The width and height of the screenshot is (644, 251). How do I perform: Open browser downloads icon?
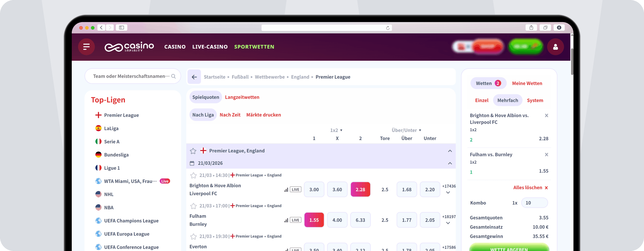[559, 28]
